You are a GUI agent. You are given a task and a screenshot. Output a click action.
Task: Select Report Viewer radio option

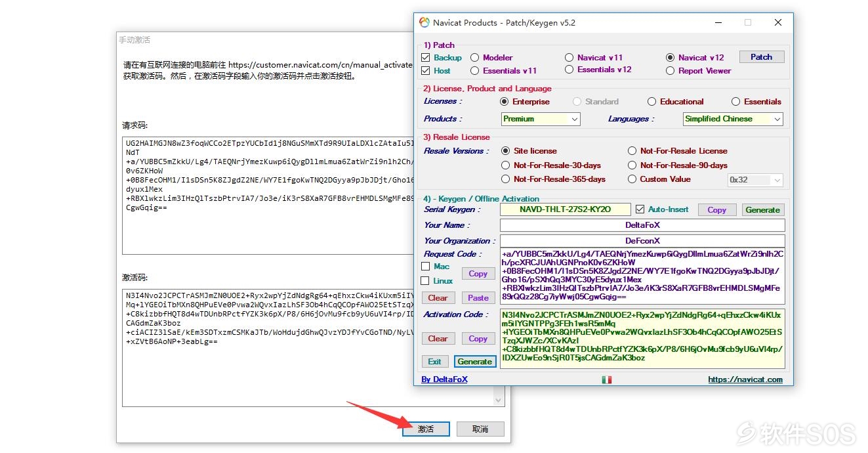point(670,71)
